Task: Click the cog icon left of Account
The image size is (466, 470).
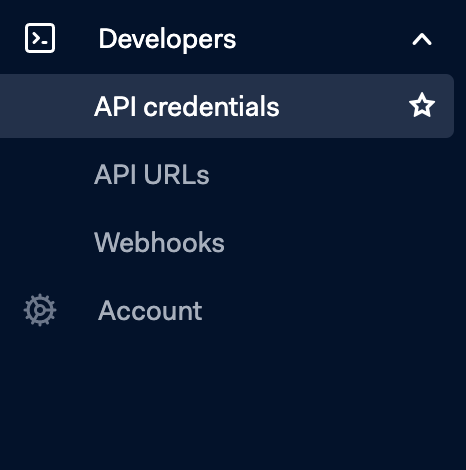Action: click(x=40, y=310)
